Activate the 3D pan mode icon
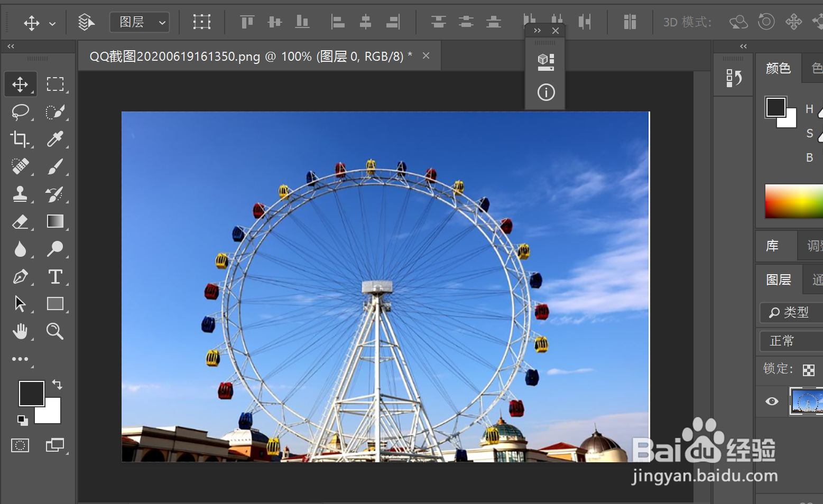The width and height of the screenshot is (823, 504). coord(793,22)
